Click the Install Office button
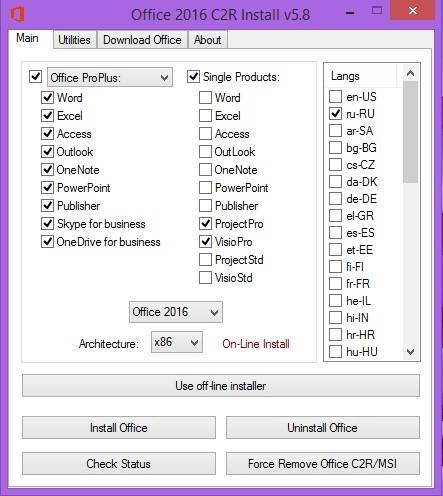Viewport: 443px width, 496px height. click(x=119, y=427)
